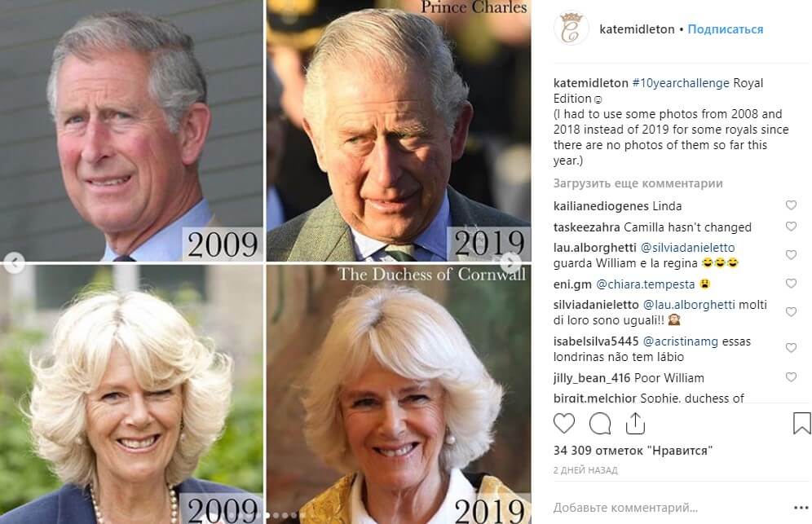Viewport: 812px width, 524px height.
Task: Open katemidleton profile avatar
Action: click(571, 29)
